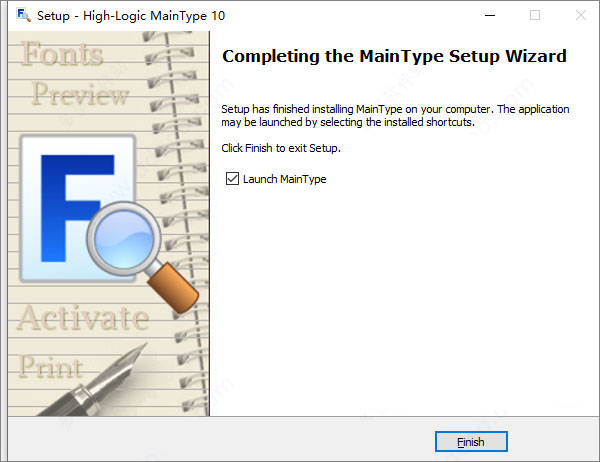This screenshot has width=600, height=462.
Task: Uncheck the Launch MainType checkbox
Action: click(x=233, y=179)
